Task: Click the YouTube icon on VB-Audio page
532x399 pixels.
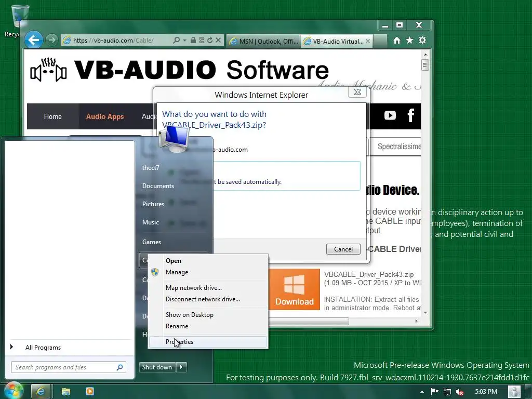Action: pyautogui.click(x=390, y=116)
